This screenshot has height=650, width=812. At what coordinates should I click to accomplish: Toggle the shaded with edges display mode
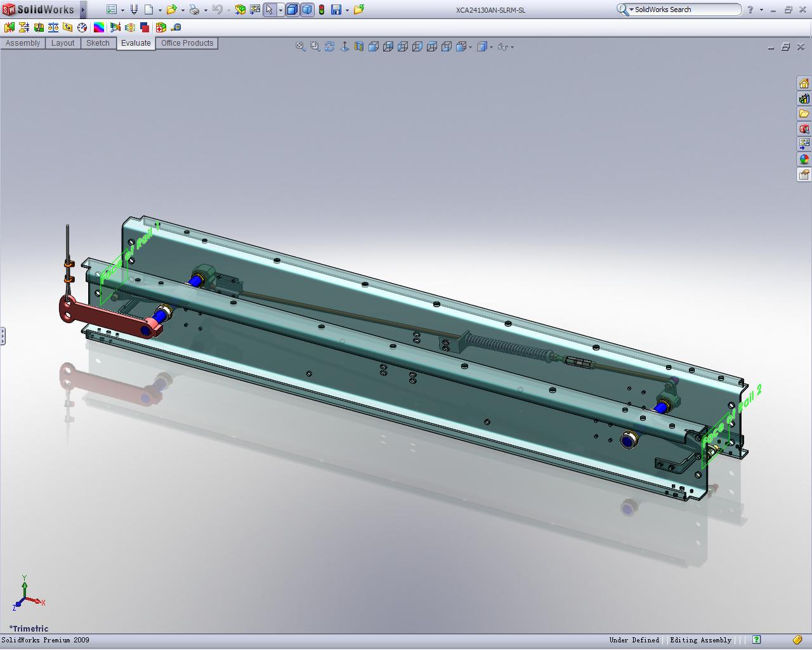[x=292, y=10]
